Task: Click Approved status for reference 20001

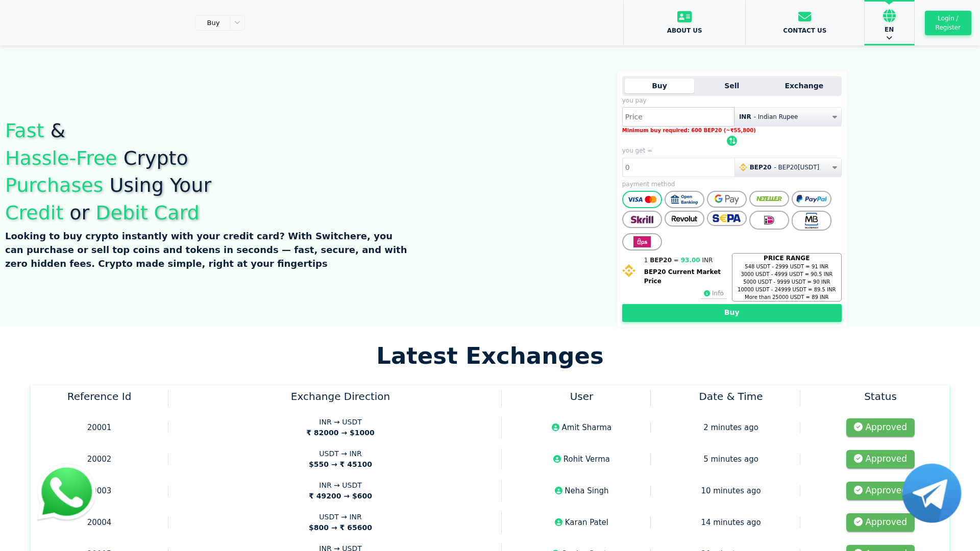Action: click(880, 428)
